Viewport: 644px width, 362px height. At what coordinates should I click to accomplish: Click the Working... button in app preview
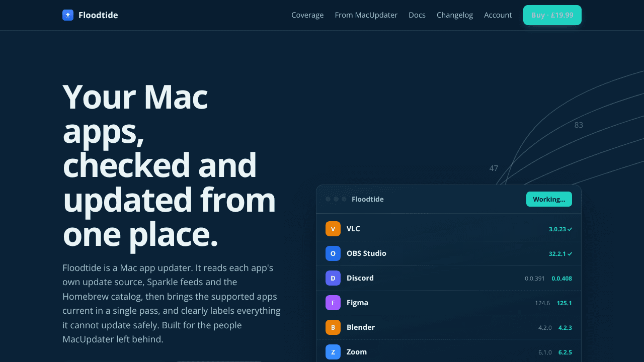point(549,199)
